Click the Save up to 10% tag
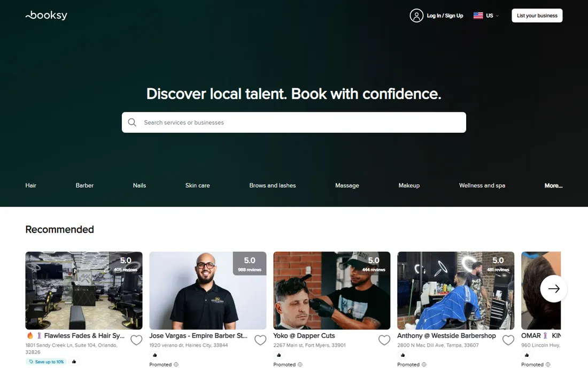The height and width of the screenshot is (368, 588). (46, 362)
